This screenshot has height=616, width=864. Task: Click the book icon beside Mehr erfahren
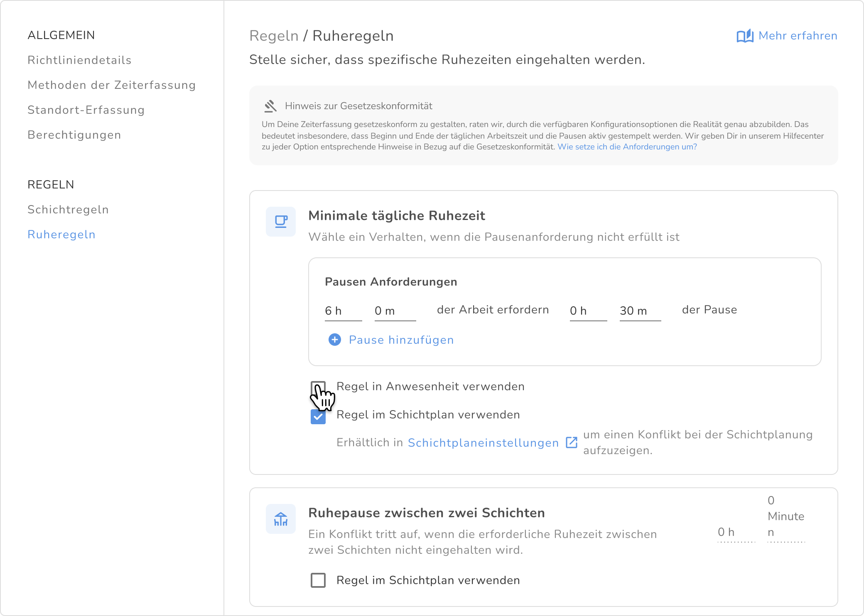[x=745, y=36]
